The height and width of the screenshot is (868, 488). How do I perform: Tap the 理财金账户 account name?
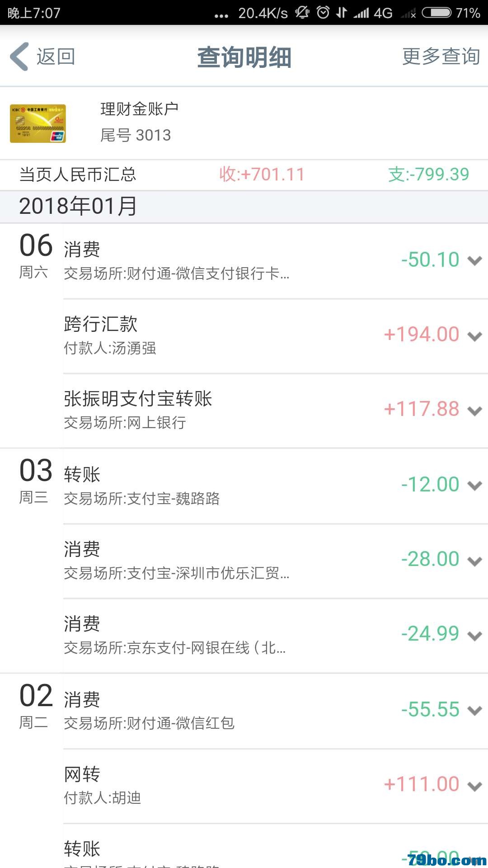(139, 109)
